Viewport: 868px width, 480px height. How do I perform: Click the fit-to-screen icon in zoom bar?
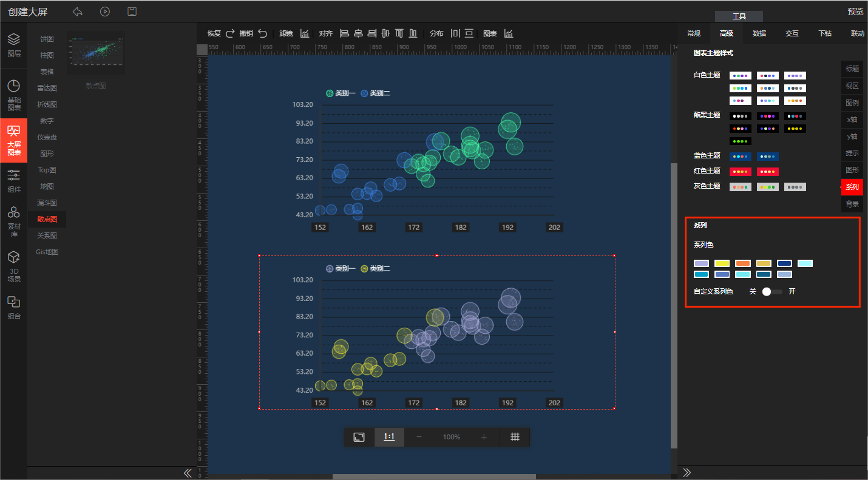359,437
